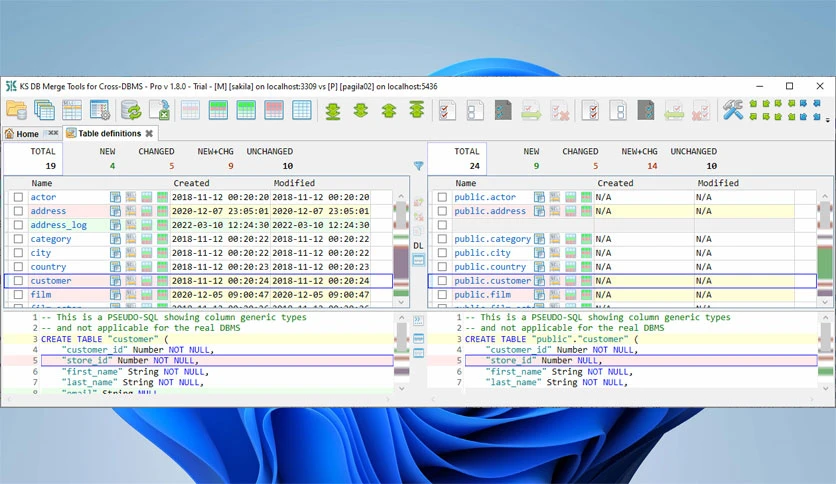Open the wrench and hammer tools icon
836x484 pixels.
click(x=733, y=110)
